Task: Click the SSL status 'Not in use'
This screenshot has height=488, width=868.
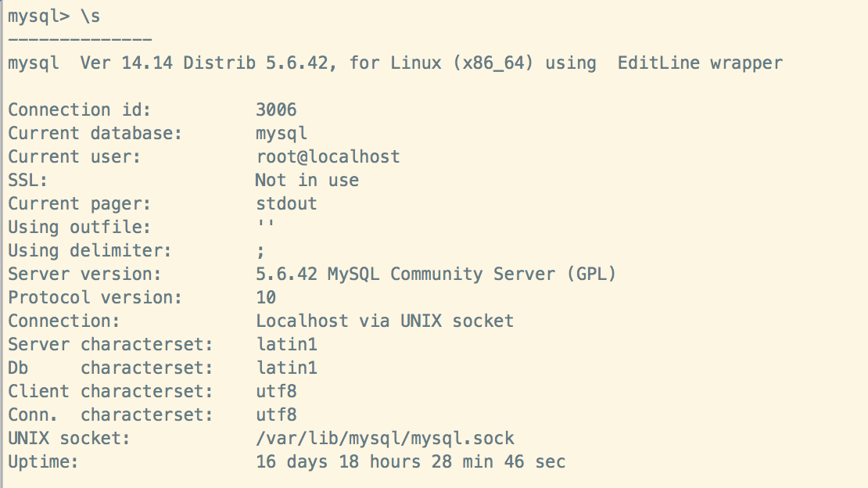Action: pos(307,180)
